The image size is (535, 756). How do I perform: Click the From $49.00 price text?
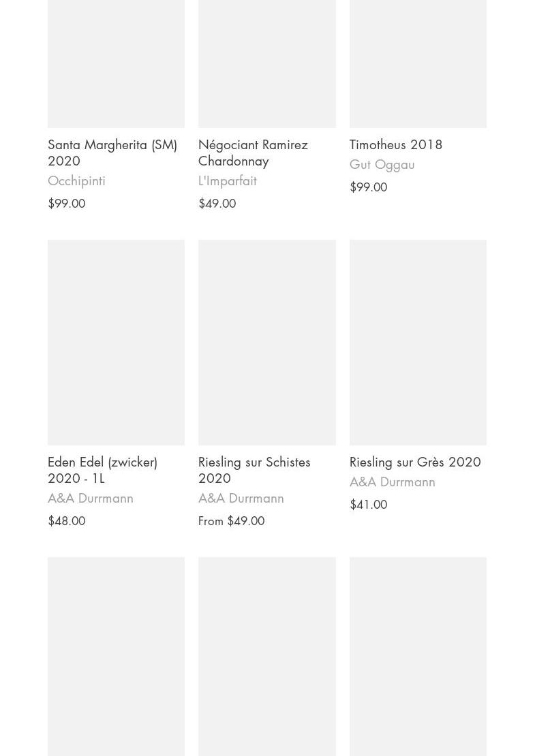231,521
